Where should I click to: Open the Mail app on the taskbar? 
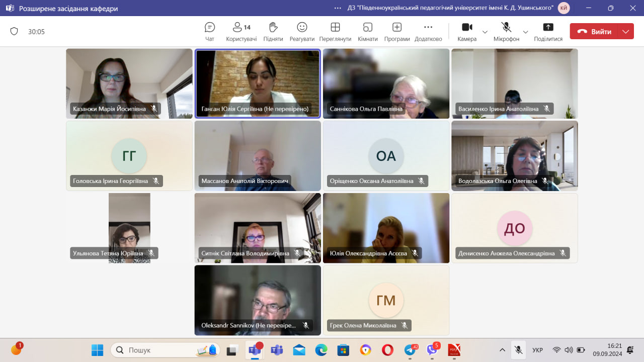[x=299, y=350]
